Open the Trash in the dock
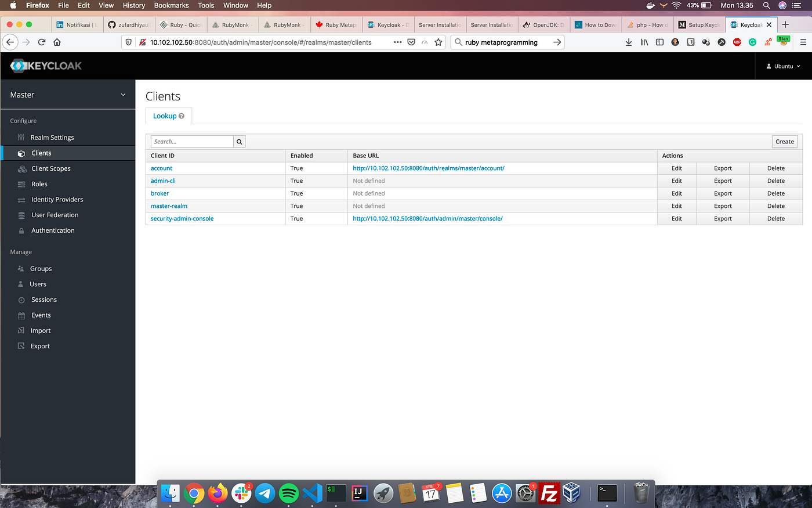812x508 pixels. coord(641,493)
